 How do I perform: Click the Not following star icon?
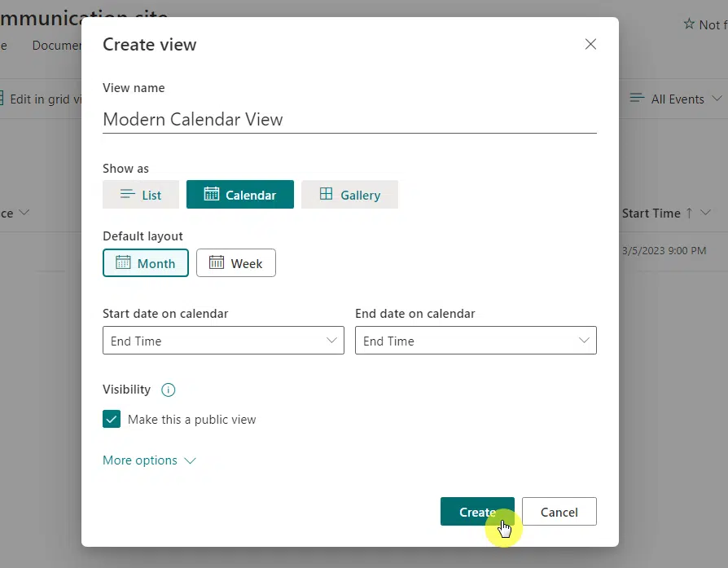coord(689,24)
